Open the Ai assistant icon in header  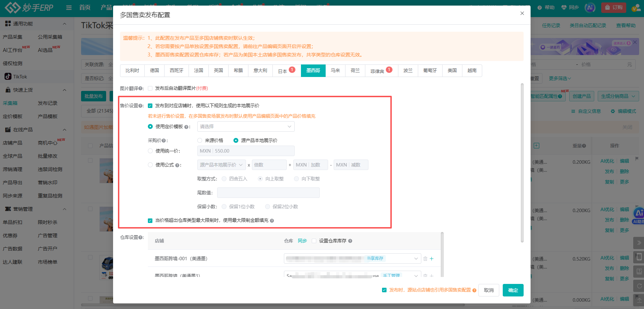click(x=590, y=7)
